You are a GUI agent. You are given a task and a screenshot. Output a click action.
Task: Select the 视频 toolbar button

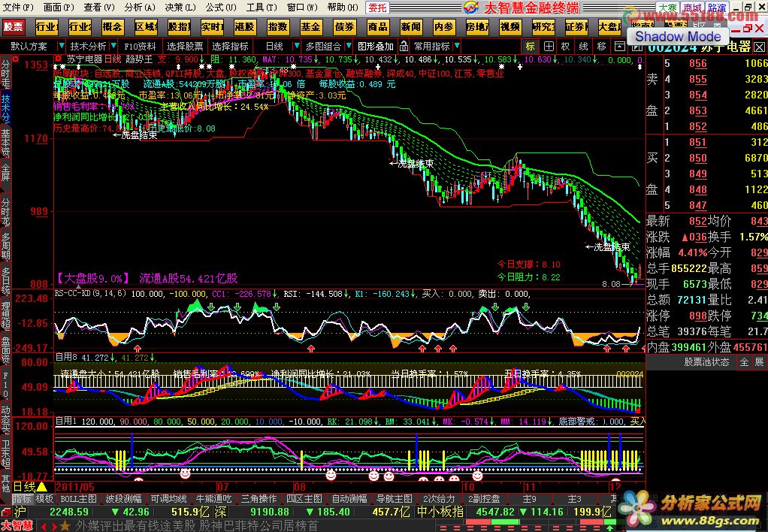[x=510, y=26]
